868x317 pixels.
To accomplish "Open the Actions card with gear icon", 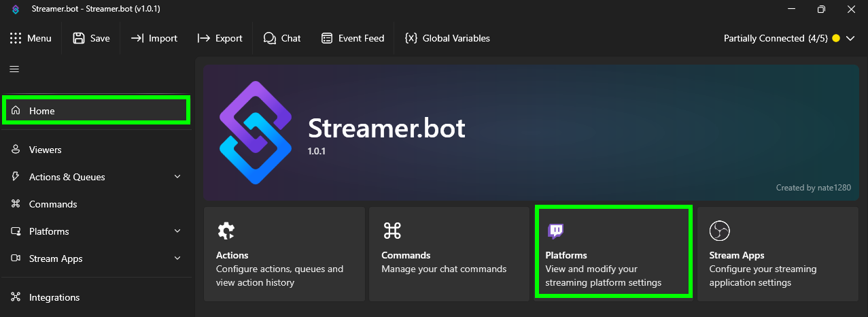I will (x=284, y=254).
